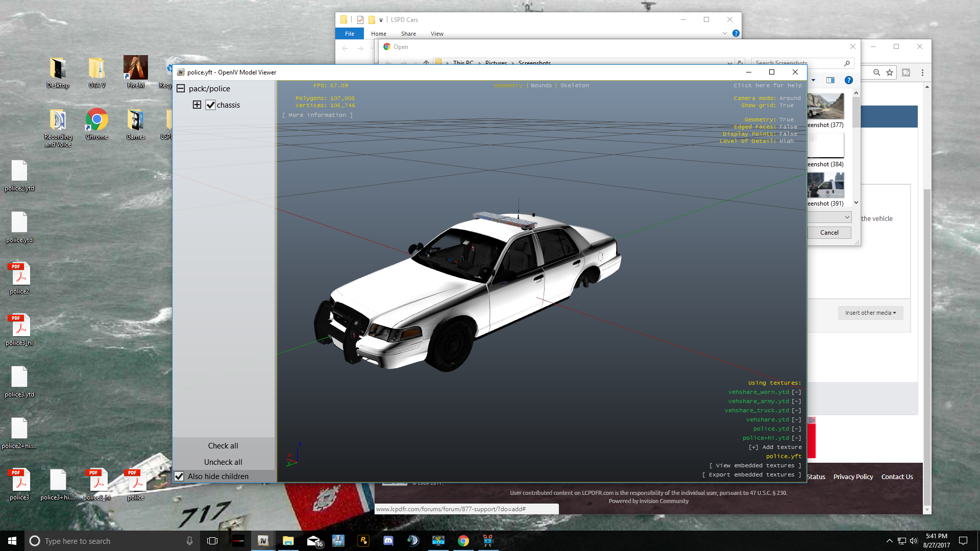This screenshot has width=980, height=551.
Task: Click the OpenIV taskbar icon
Action: point(263,541)
